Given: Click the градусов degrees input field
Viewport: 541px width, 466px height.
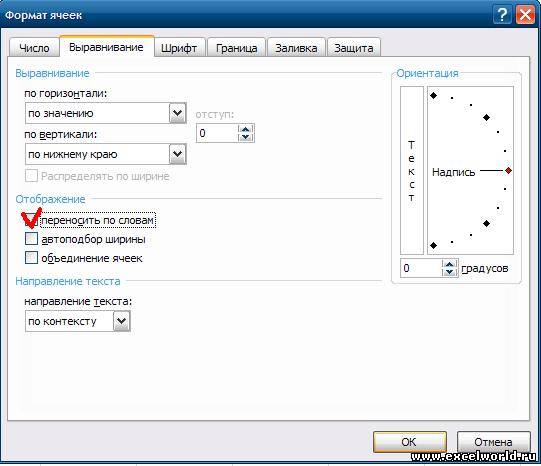Looking at the screenshot, I should click(x=421, y=268).
